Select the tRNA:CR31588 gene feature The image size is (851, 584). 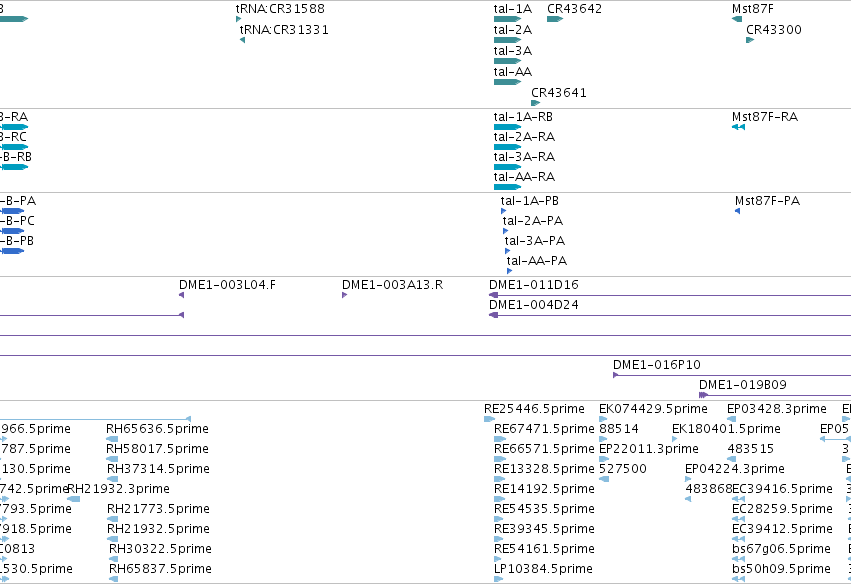(238, 19)
